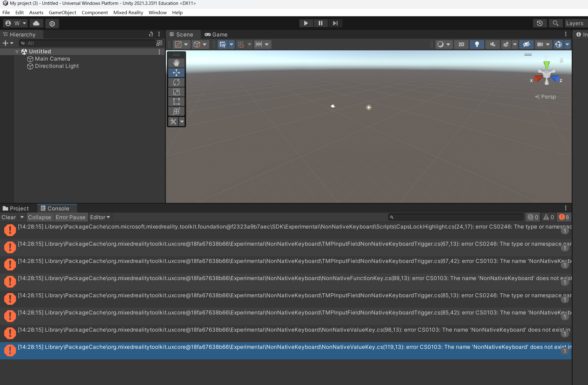
Task: Switch to the Project tab
Action: pos(16,208)
